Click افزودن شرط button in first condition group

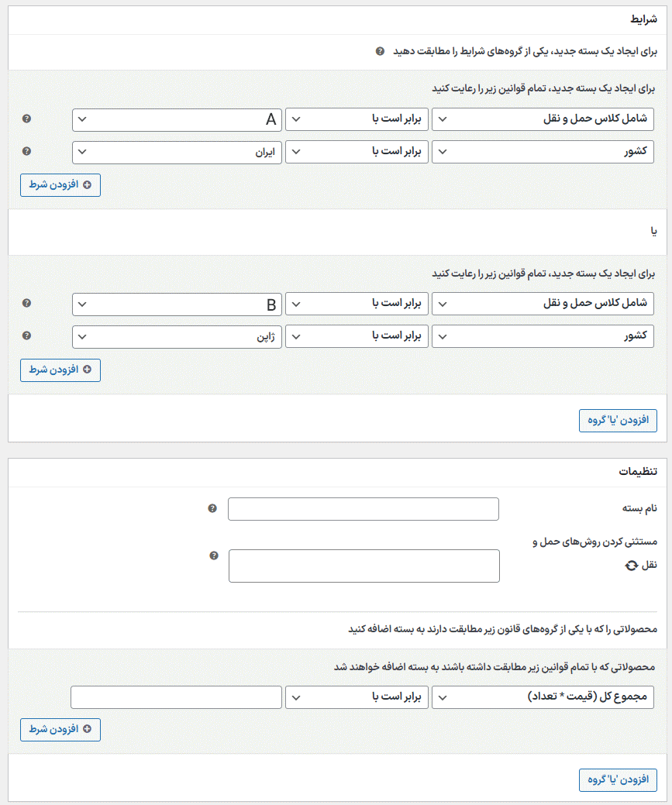[x=60, y=185]
